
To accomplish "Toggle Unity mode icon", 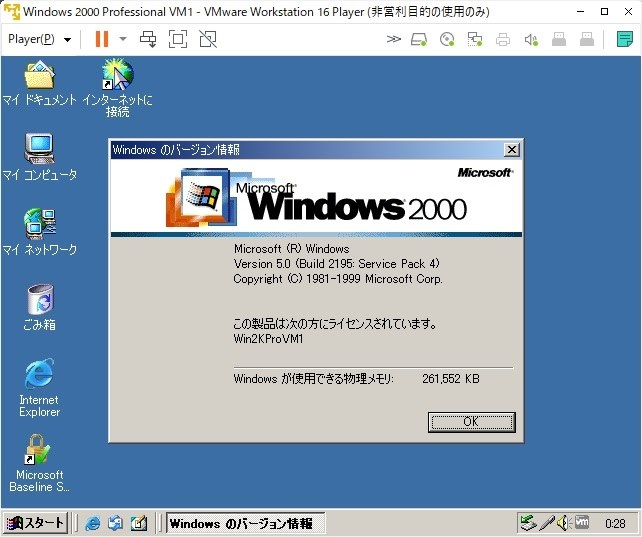I will pos(208,39).
